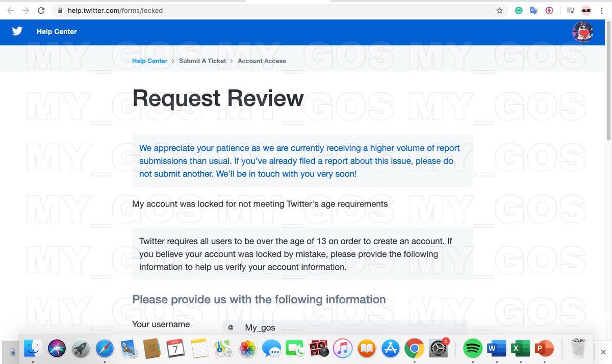This screenshot has height=364, width=612.
Task: Open Messages from the Dock
Action: [x=271, y=349]
